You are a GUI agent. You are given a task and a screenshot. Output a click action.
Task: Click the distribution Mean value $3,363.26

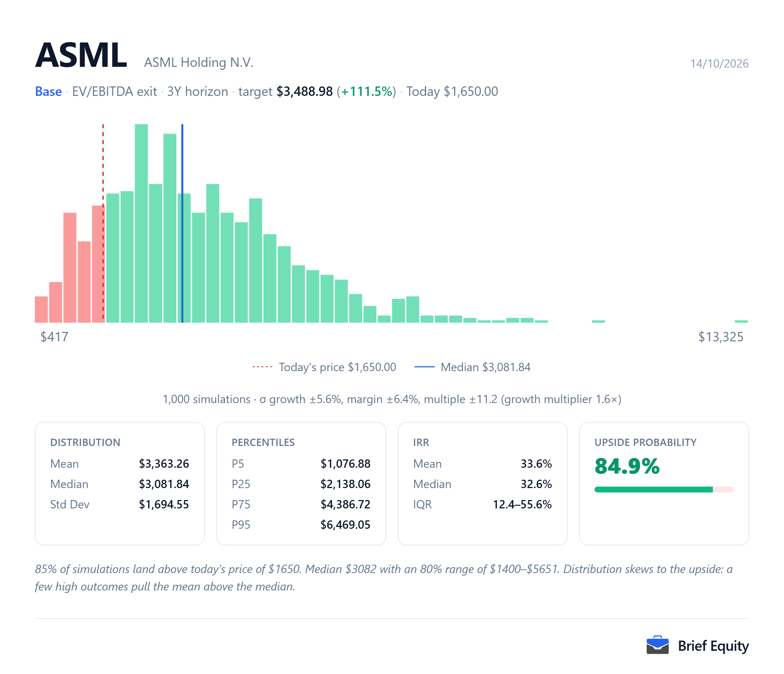pyautogui.click(x=164, y=463)
